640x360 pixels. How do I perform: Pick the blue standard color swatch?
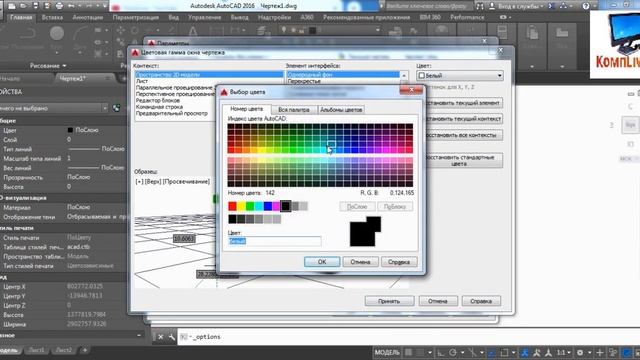tap(267, 206)
